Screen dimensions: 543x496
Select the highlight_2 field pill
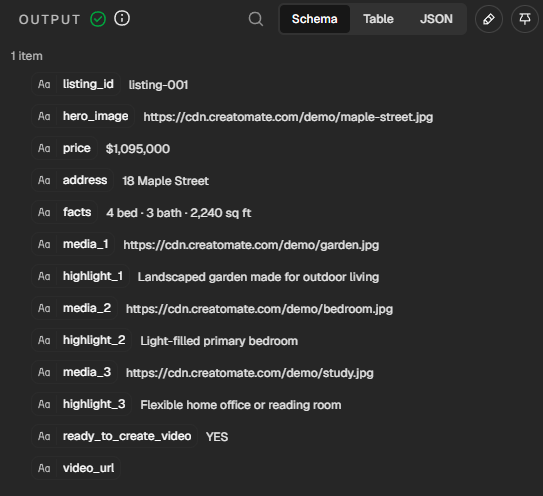click(x=82, y=340)
